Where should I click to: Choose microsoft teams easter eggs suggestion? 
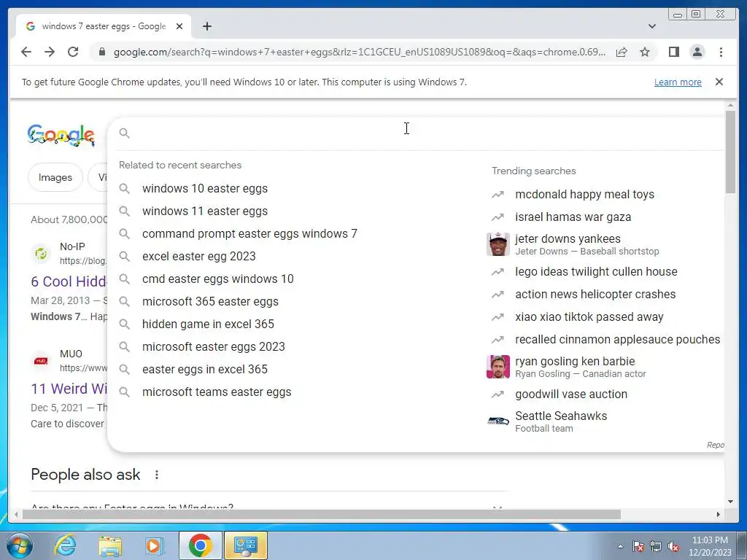tap(217, 392)
